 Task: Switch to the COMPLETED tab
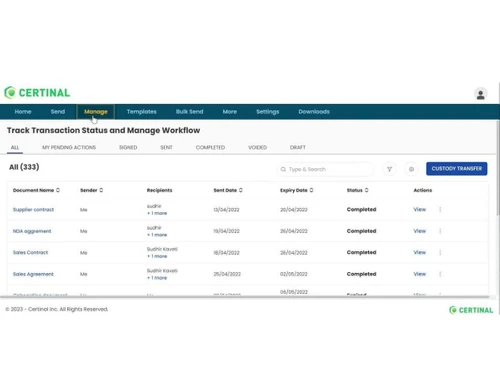click(x=210, y=147)
